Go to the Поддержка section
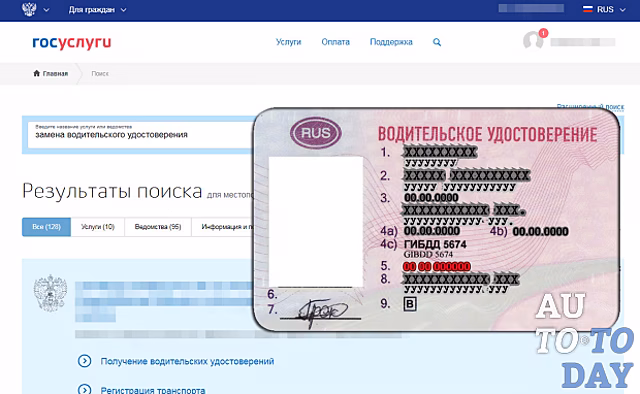Image resolution: width=640 pixels, height=394 pixels. click(x=391, y=42)
